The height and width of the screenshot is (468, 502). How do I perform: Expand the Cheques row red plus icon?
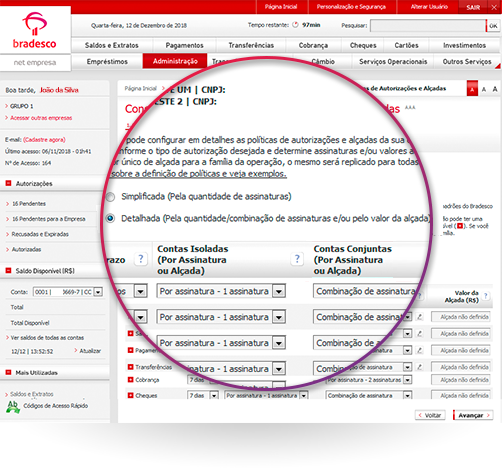coord(130,395)
